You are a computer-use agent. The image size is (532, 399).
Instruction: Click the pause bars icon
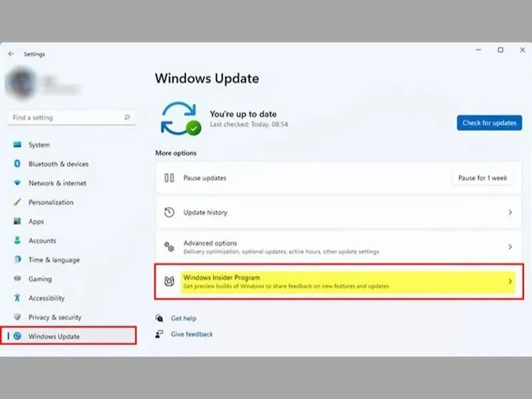[169, 178]
